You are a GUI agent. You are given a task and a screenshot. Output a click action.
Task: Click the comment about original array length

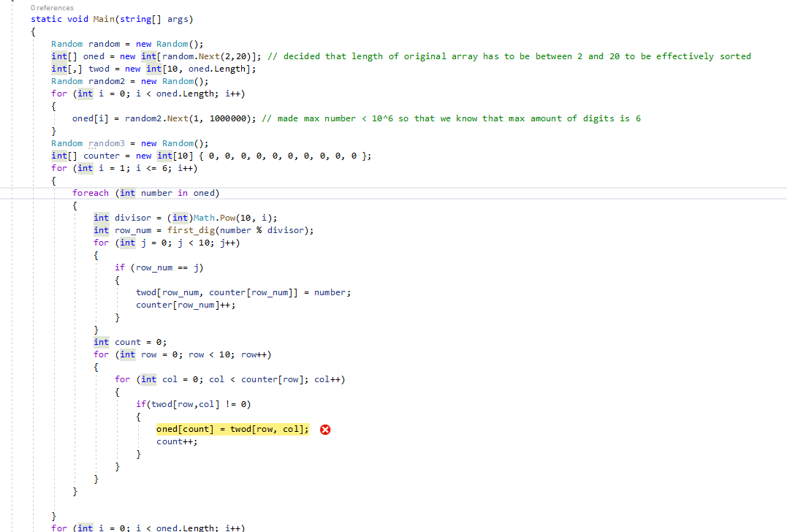tap(509, 56)
